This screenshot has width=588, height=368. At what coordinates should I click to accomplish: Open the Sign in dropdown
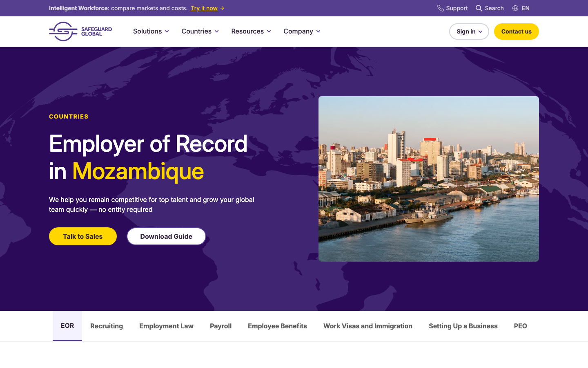pos(469,31)
